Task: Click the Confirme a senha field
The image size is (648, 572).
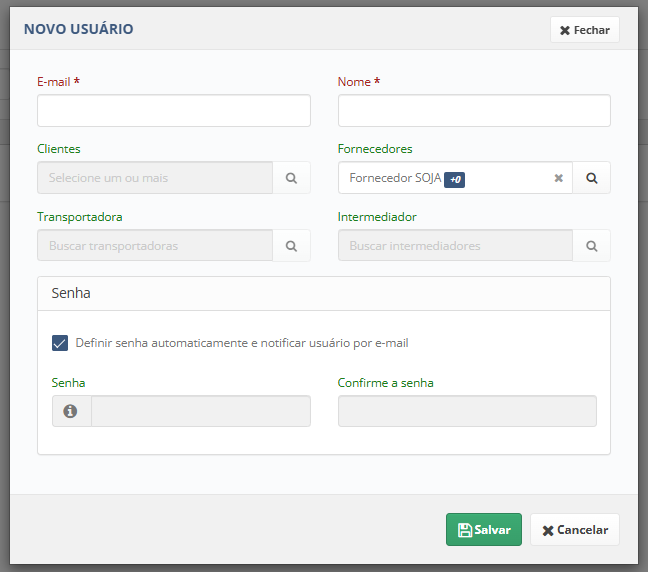Action: coord(467,411)
